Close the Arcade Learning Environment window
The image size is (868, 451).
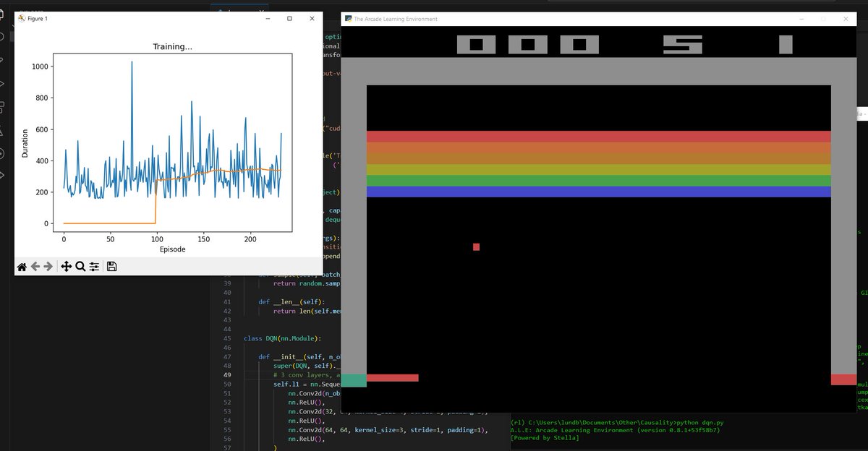(x=846, y=19)
